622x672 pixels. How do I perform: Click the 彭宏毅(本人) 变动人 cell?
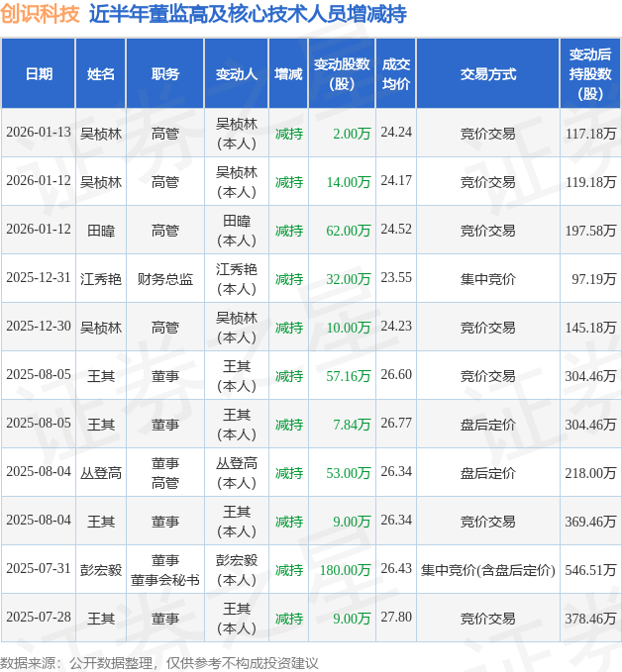237,570
